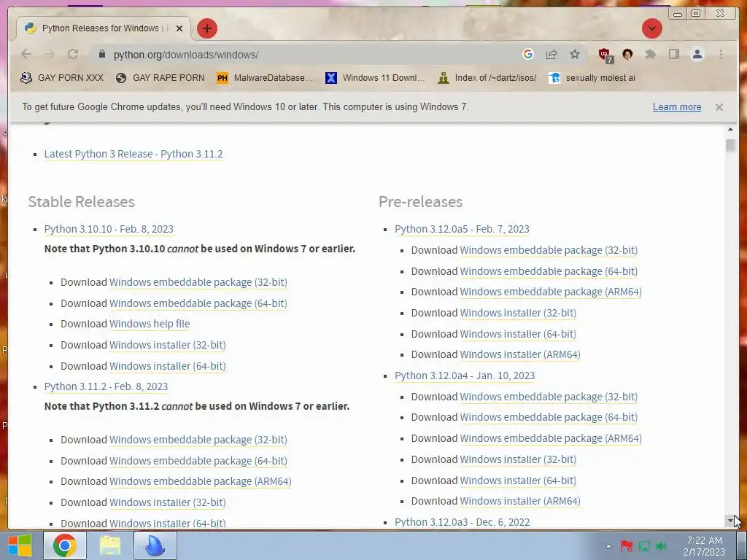Screen dimensions: 747x560
Task: Open the Index of /~dartz/isos/ bookmark
Action: pos(487,77)
